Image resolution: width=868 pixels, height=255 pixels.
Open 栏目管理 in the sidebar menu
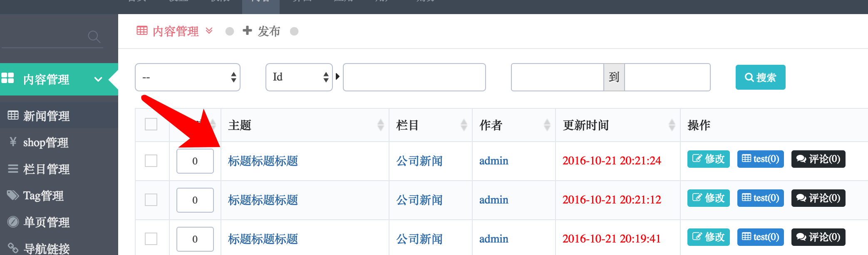46,169
